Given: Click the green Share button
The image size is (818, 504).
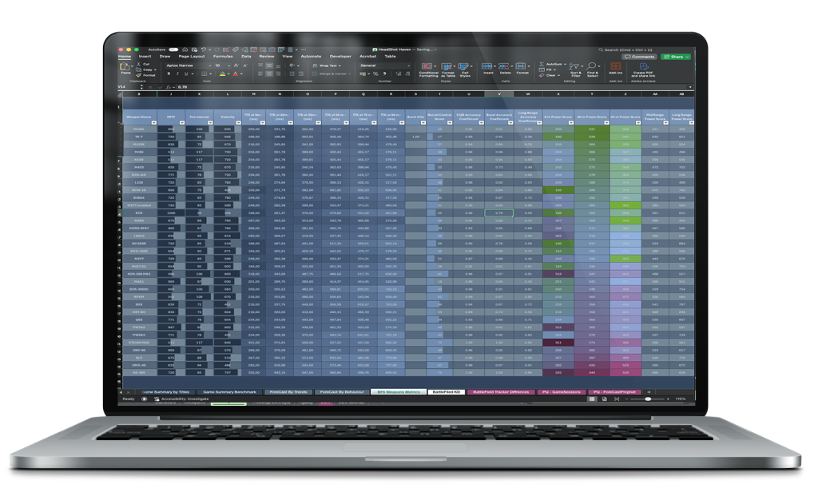Looking at the screenshot, I should pyautogui.click(x=676, y=57).
